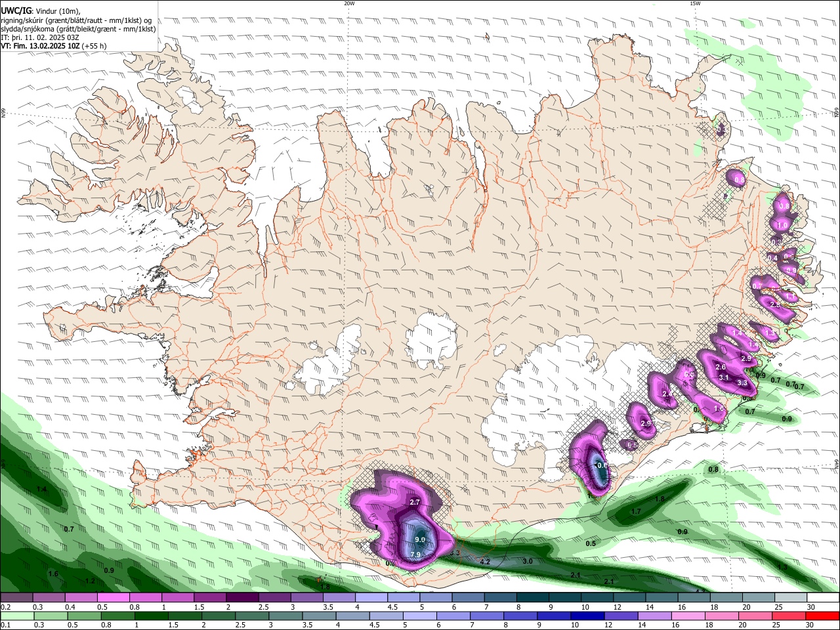Click the 'VT: Fim. 13.02.2025 10Z (+55 h)' line

pos(54,46)
